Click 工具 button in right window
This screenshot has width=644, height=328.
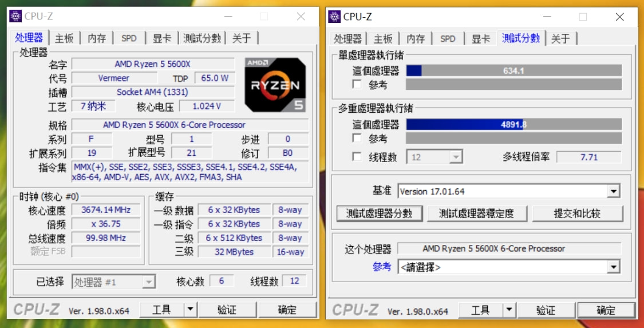480,310
